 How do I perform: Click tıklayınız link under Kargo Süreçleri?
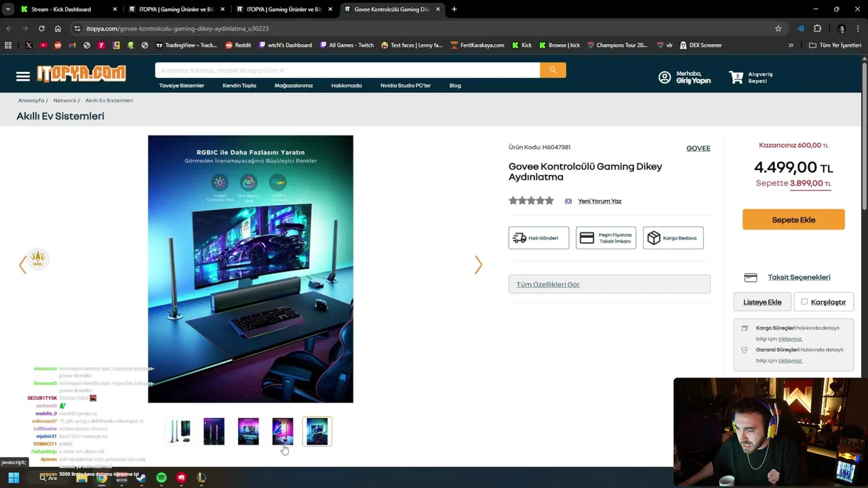coord(790,339)
